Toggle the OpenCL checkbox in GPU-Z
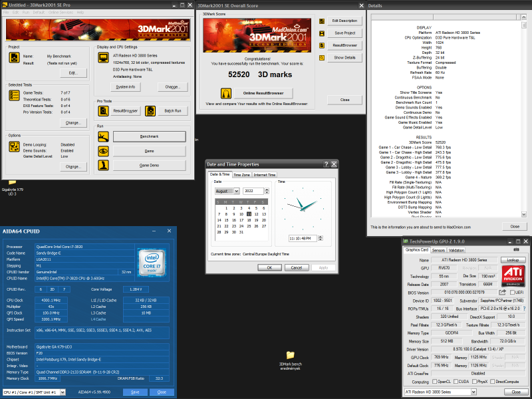 434,382
